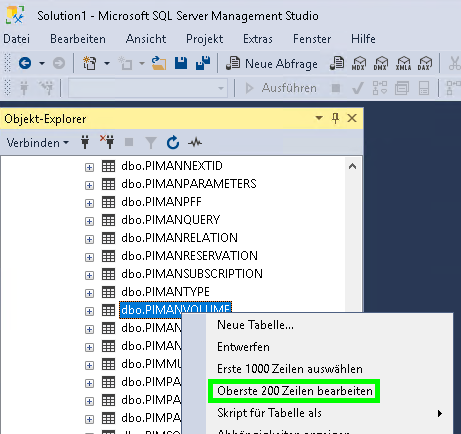Screen dimensions: 461x434
Task: Open the back button history dropdown arrow
Action: [x=42, y=63]
